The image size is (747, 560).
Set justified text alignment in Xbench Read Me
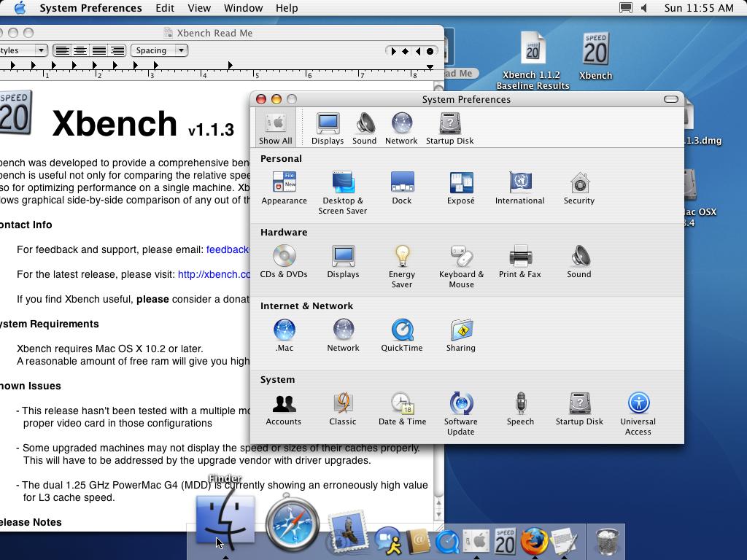pyautogui.click(x=98, y=50)
